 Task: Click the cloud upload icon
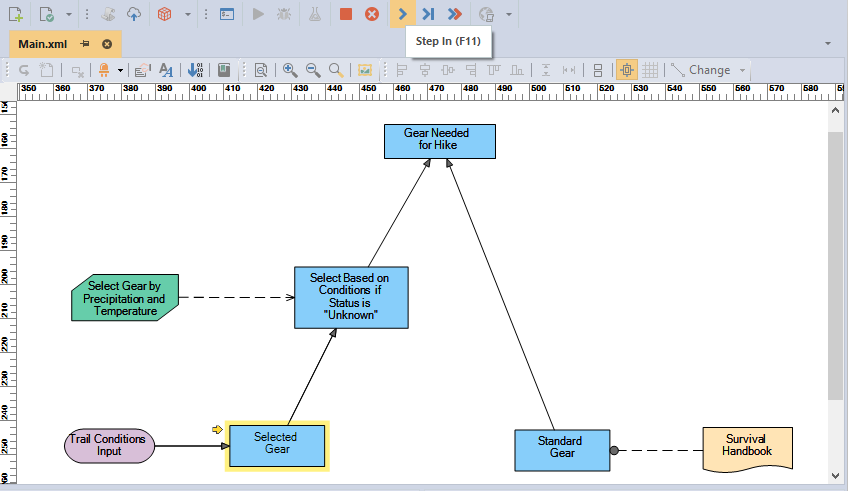click(134, 14)
